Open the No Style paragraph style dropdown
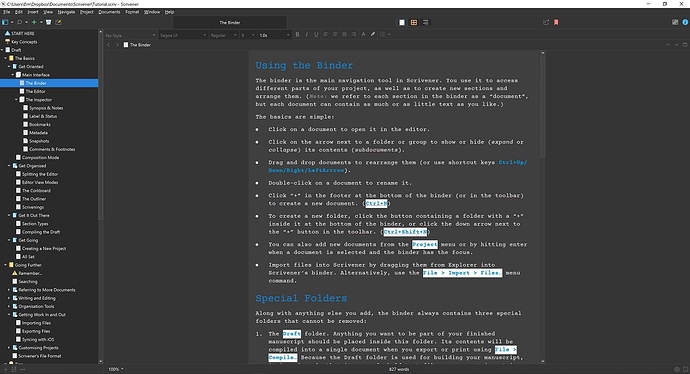The height and width of the screenshot is (374, 690). (x=131, y=35)
